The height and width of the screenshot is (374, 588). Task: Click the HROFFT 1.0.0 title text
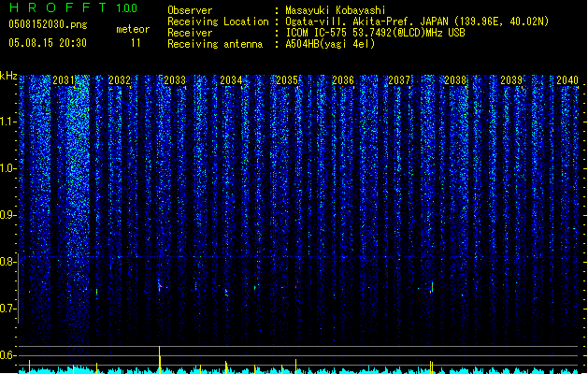73,7
